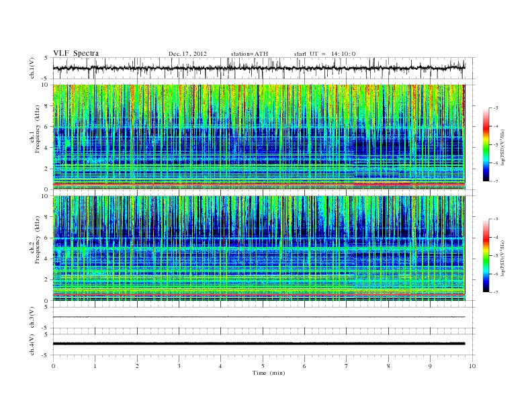Click the "10" tick on the time axis

[472, 366]
